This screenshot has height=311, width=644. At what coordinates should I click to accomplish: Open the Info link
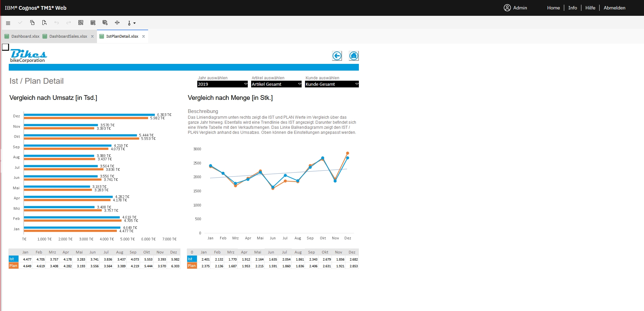[x=573, y=8]
